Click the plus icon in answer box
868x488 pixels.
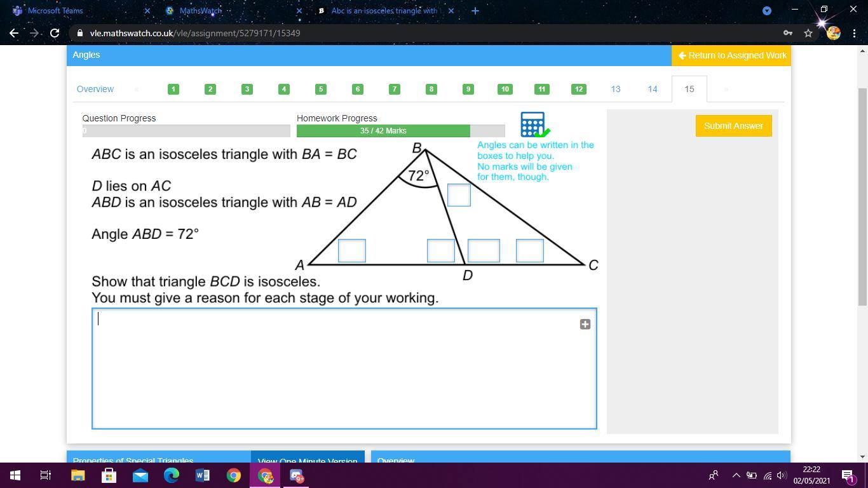(585, 324)
